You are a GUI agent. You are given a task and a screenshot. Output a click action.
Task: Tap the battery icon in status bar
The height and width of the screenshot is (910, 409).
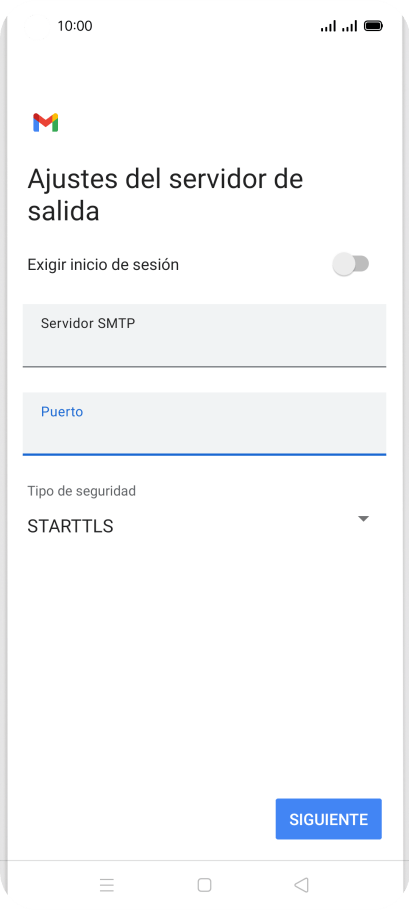(373, 26)
